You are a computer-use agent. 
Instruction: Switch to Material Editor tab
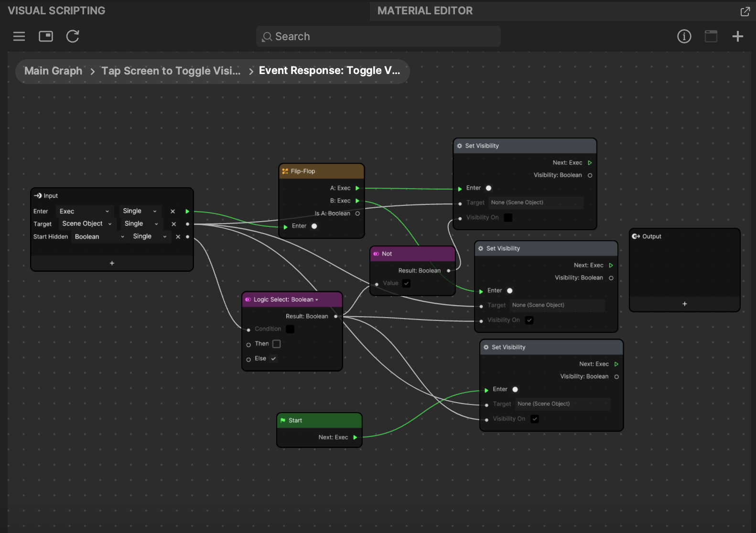click(x=425, y=11)
